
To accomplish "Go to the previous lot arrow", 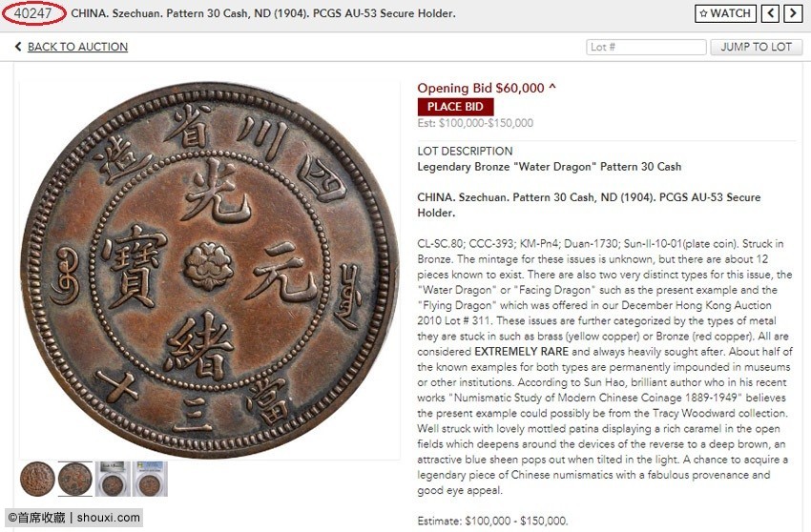I will click(x=771, y=13).
